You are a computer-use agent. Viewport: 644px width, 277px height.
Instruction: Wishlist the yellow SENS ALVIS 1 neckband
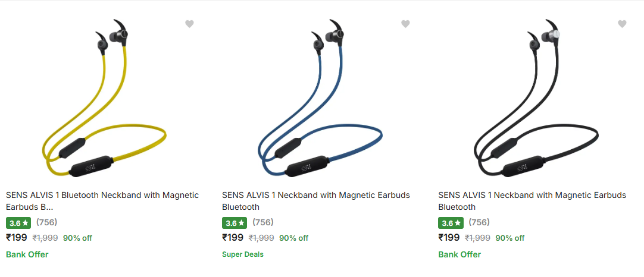click(189, 24)
